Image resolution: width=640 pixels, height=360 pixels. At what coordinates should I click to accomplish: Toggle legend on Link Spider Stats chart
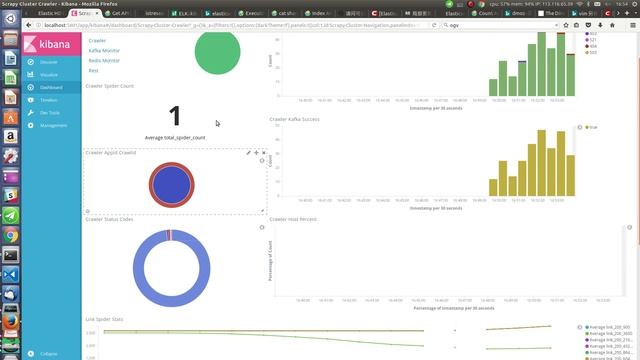(x=580, y=327)
